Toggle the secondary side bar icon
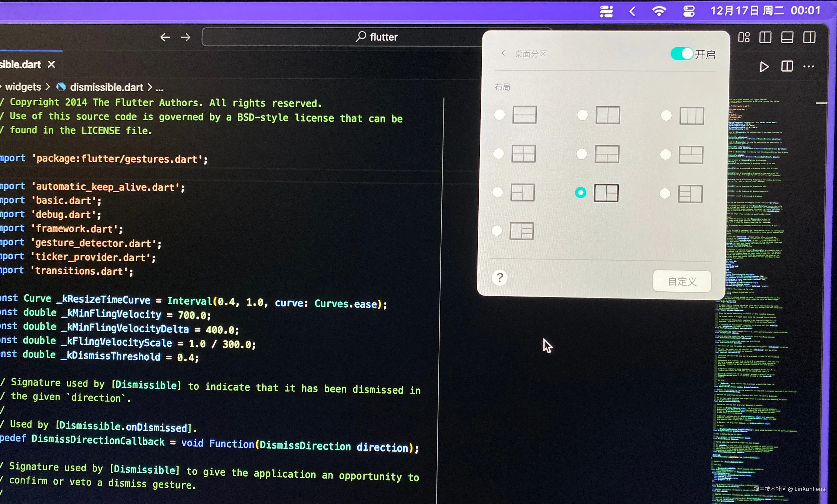The width and height of the screenshot is (837, 504). tap(809, 37)
